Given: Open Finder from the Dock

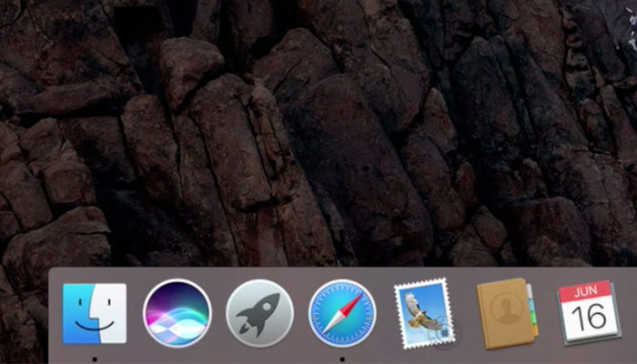Looking at the screenshot, I should [95, 314].
